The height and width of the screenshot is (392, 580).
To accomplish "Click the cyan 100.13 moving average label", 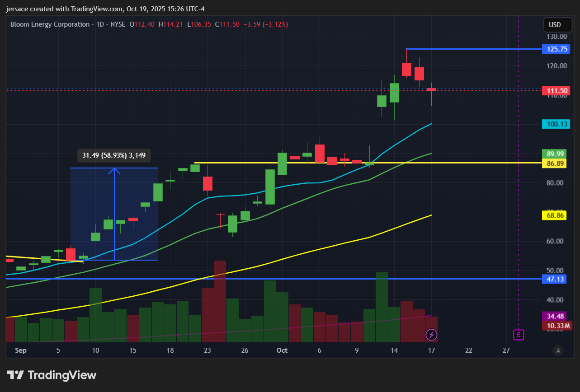I will coord(556,124).
